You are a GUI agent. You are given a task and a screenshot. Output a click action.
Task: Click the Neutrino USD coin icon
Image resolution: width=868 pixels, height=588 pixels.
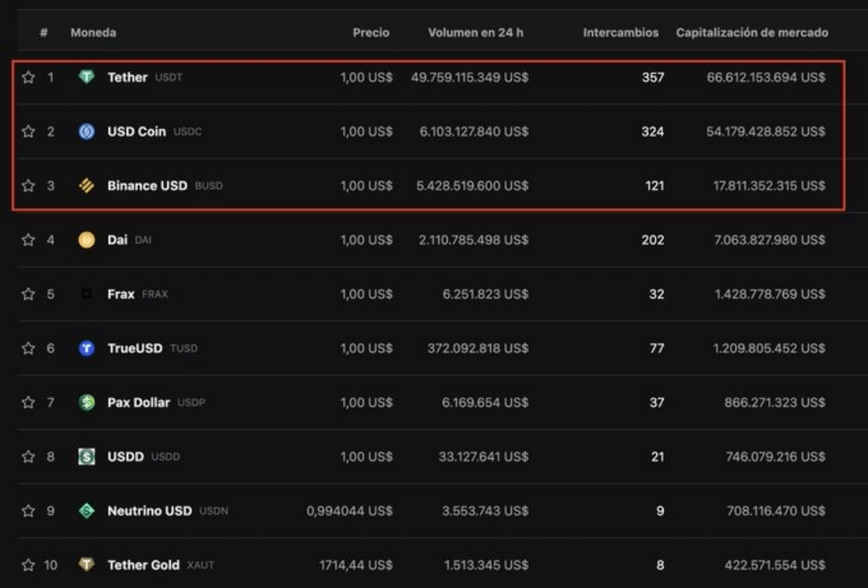[x=88, y=510]
